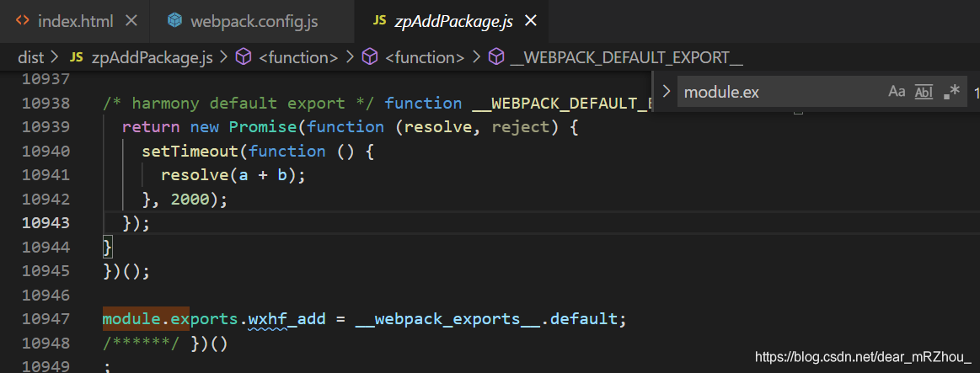Click the module.ex search input
The width and height of the screenshot is (980, 373).
[781, 93]
